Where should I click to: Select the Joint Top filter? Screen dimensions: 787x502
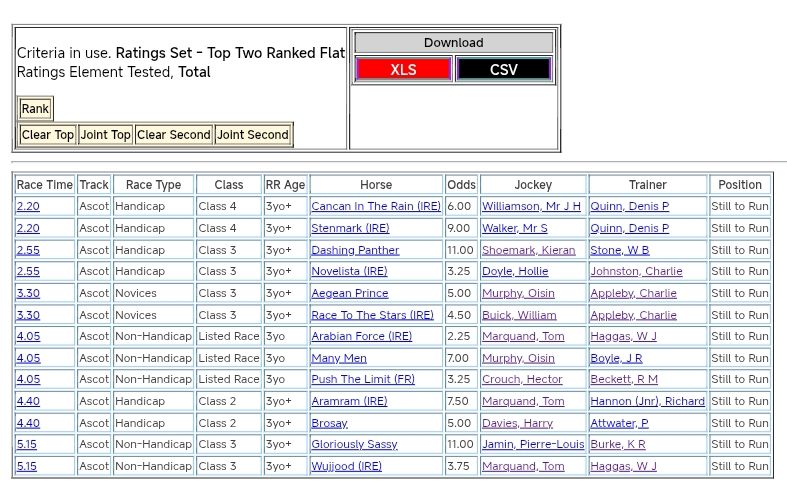105,135
